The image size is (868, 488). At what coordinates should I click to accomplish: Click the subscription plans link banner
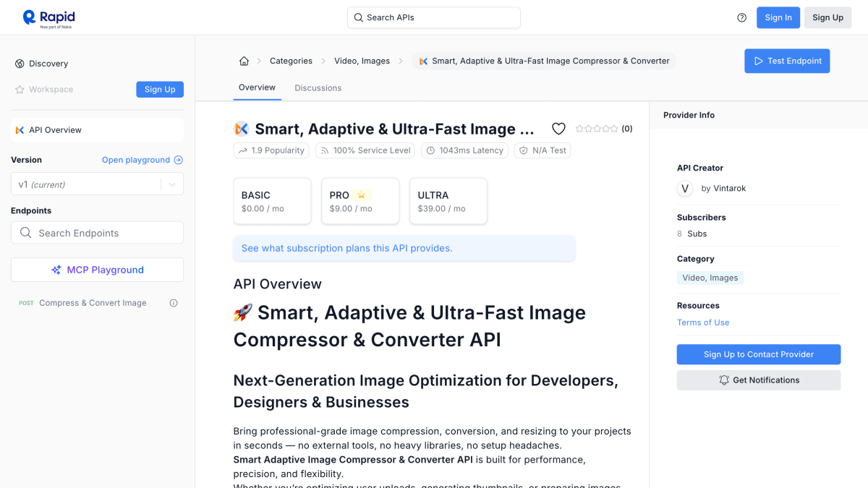click(404, 248)
